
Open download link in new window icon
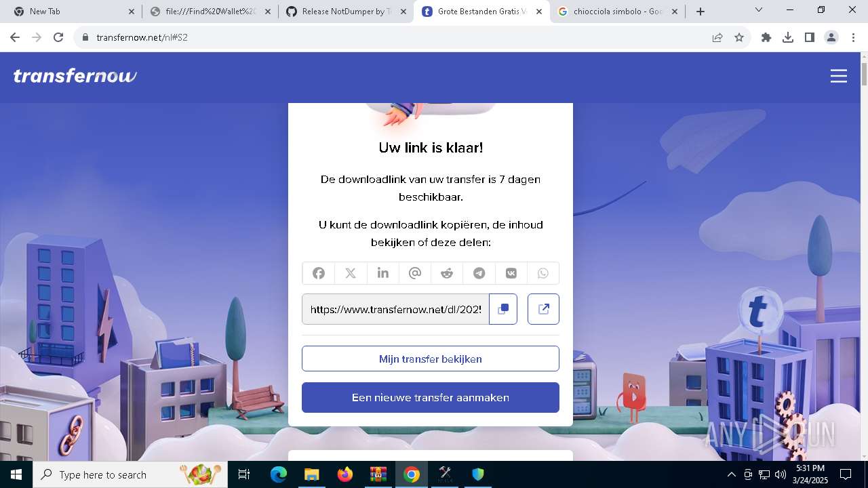[x=543, y=309]
